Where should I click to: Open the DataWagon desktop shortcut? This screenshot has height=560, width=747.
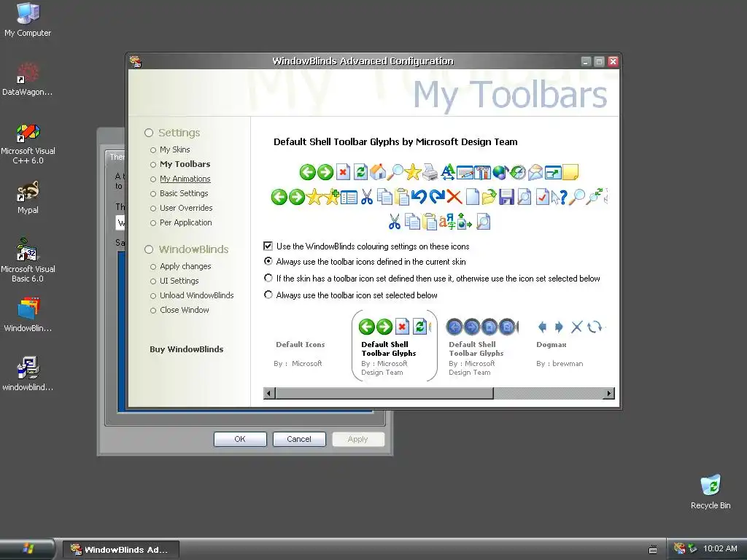click(28, 79)
